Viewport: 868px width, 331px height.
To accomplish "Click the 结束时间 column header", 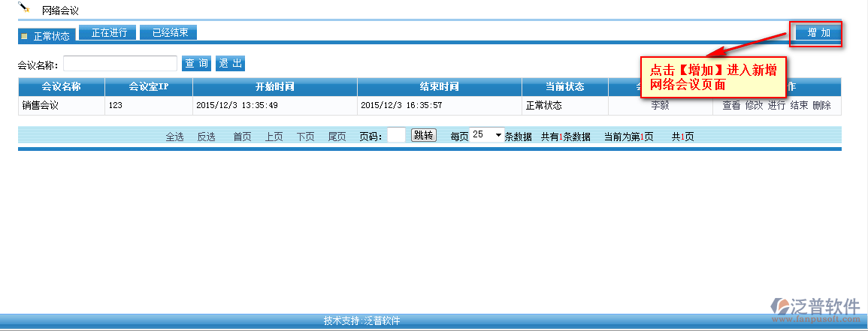I will pos(440,87).
